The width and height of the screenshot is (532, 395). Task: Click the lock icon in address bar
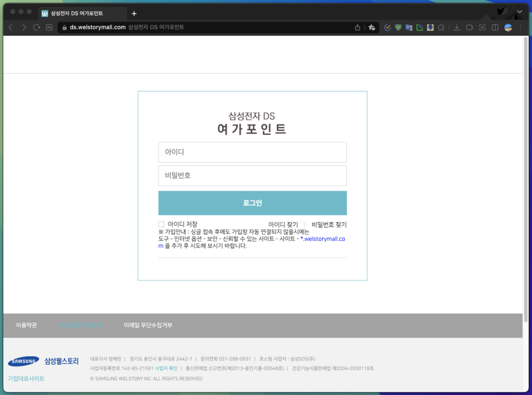tap(64, 28)
